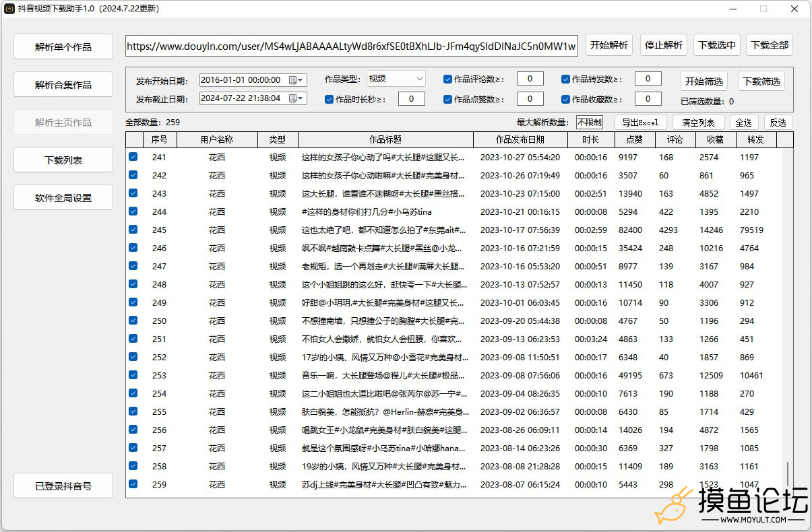The height and width of the screenshot is (532, 812).
Task: Click 作品收藏数 value input
Action: (648, 99)
